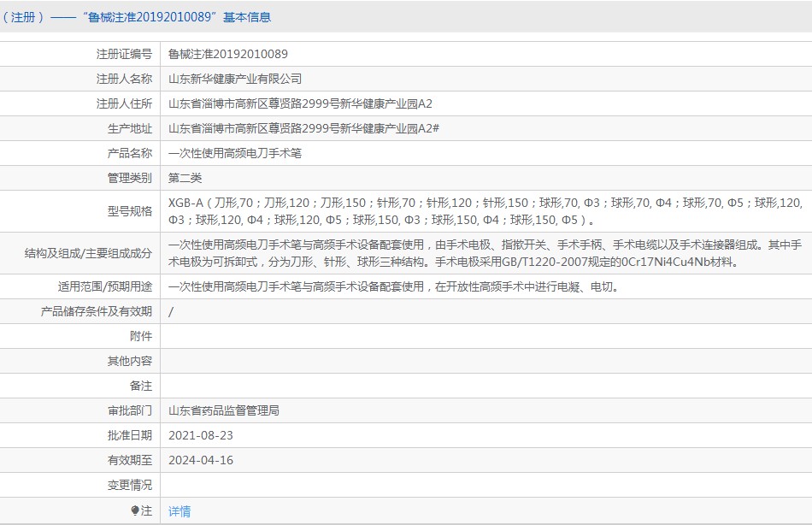812x525 pixels.
Task: Click the 适用范围/预期用途 label
Action: pos(105,286)
